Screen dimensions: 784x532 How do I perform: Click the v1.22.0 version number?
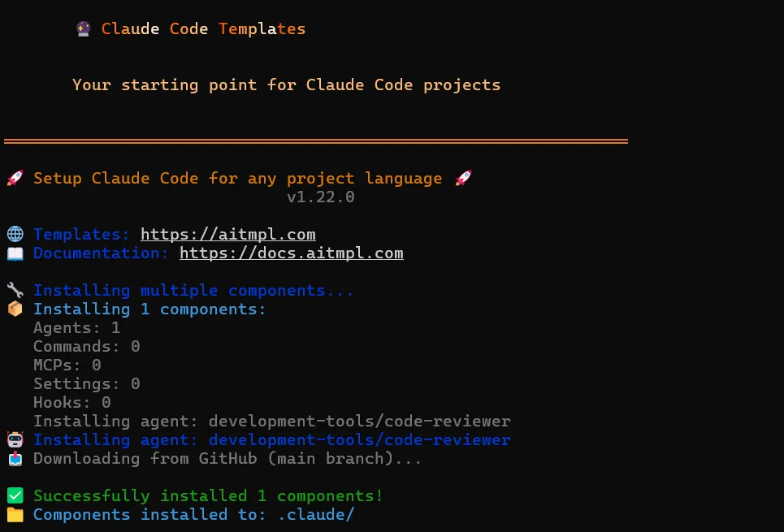coord(320,197)
